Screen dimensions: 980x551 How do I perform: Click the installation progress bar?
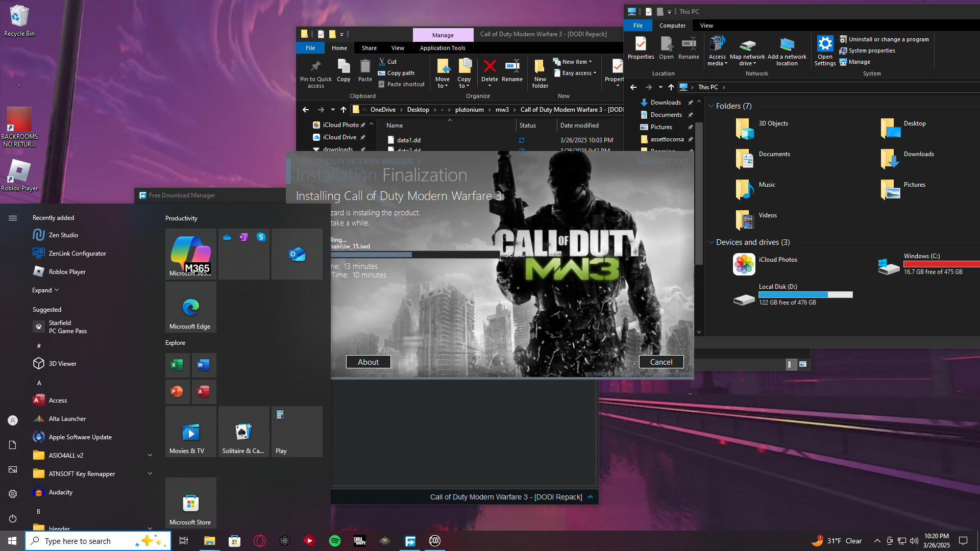tap(413, 254)
